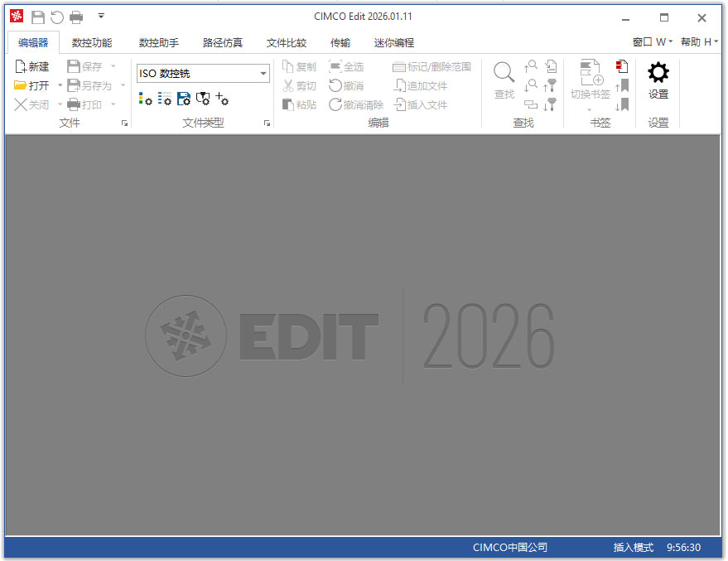Open the 迷你编程 ribbon tab
The image size is (728, 561).
[394, 43]
